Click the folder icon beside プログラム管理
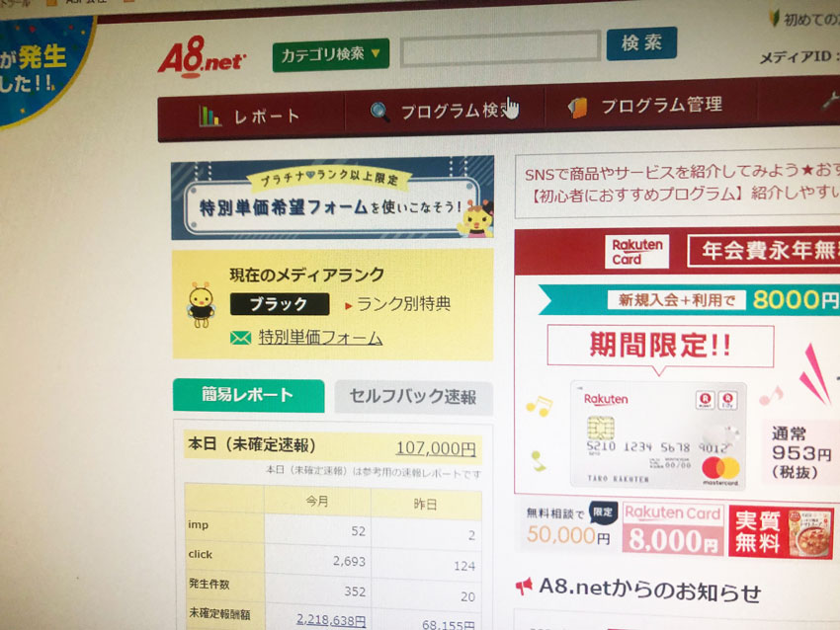This screenshot has height=630, width=840. (577, 108)
